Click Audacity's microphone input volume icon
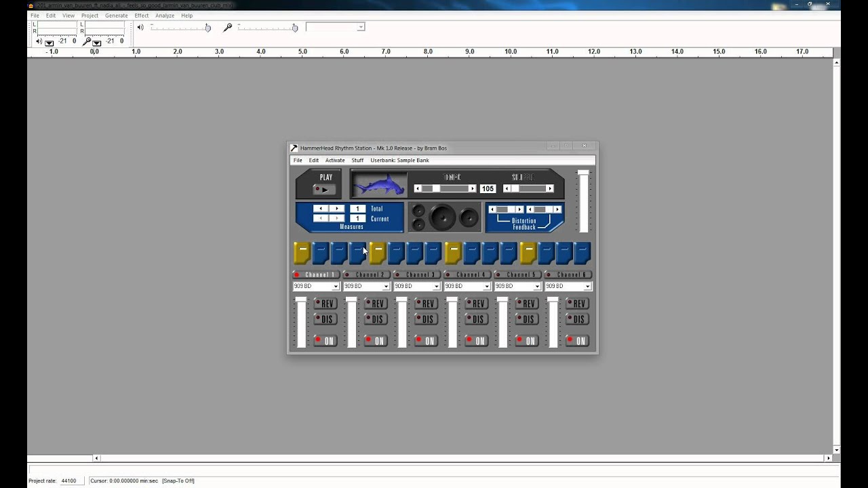The width and height of the screenshot is (868, 488). [x=228, y=27]
